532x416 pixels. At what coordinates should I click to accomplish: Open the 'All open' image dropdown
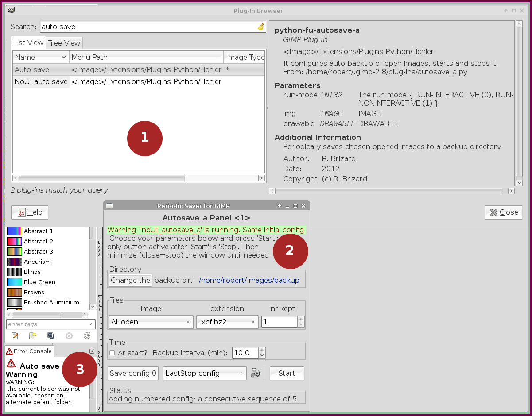click(151, 322)
